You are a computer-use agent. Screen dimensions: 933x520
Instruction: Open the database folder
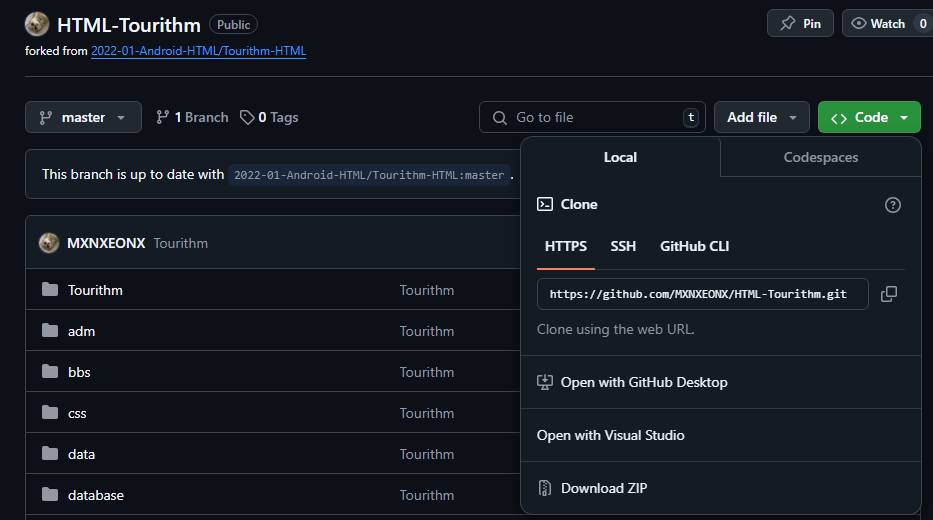[x=96, y=495]
